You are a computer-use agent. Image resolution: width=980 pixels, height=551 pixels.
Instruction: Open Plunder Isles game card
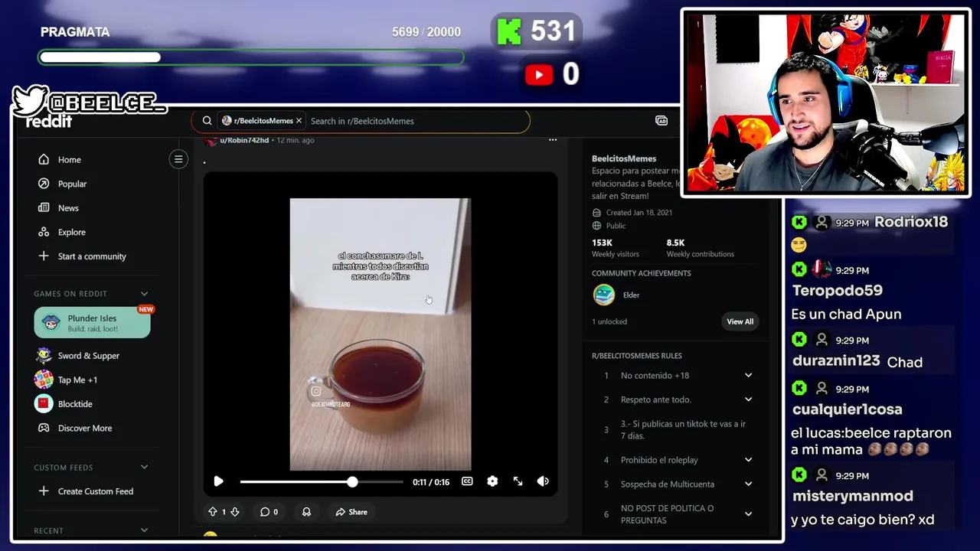(x=92, y=322)
